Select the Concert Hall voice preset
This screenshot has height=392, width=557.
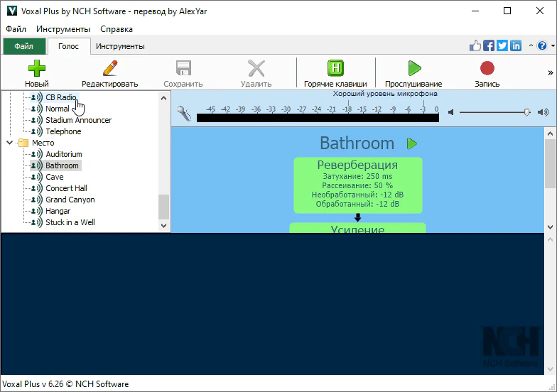tap(66, 188)
